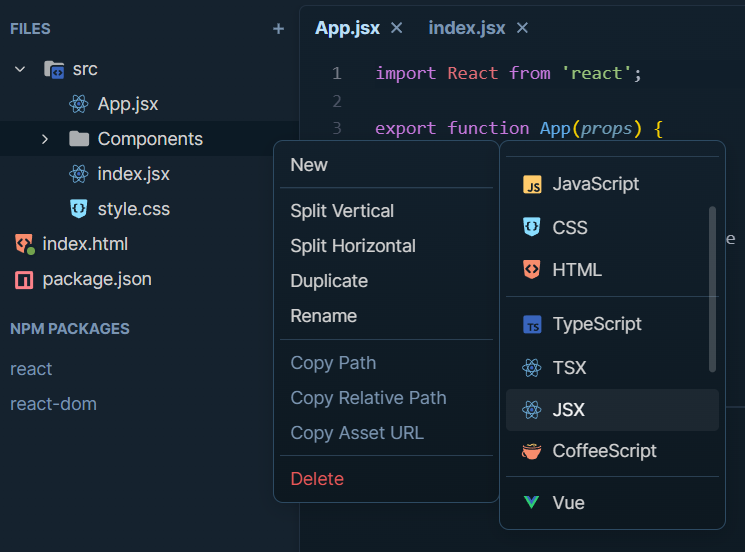
Task: Select JSX file type
Action: click(x=612, y=410)
